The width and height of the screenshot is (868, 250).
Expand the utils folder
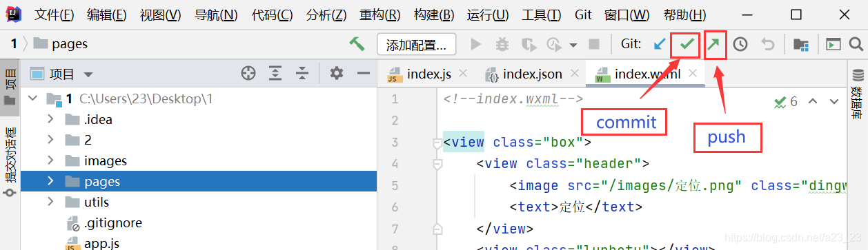click(50, 202)
